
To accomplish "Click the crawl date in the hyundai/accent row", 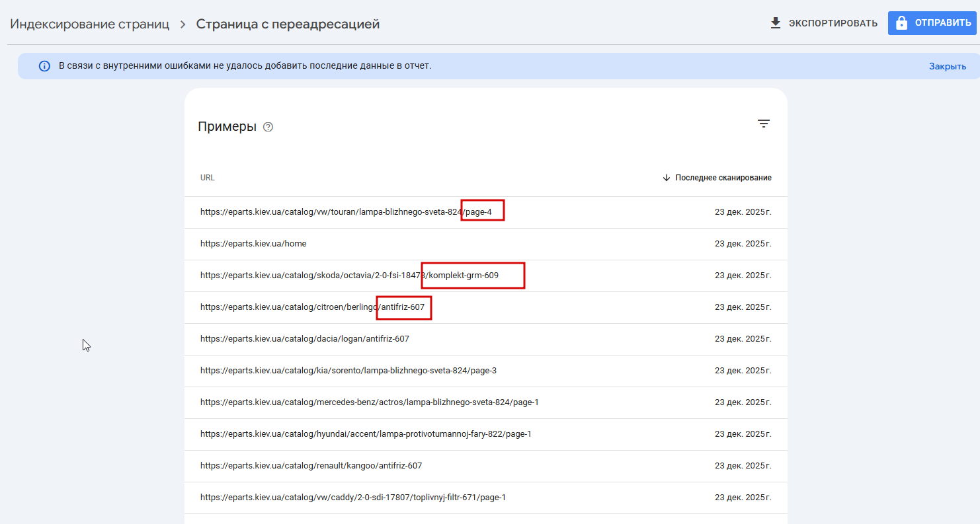I will click(x=743, y=434).
